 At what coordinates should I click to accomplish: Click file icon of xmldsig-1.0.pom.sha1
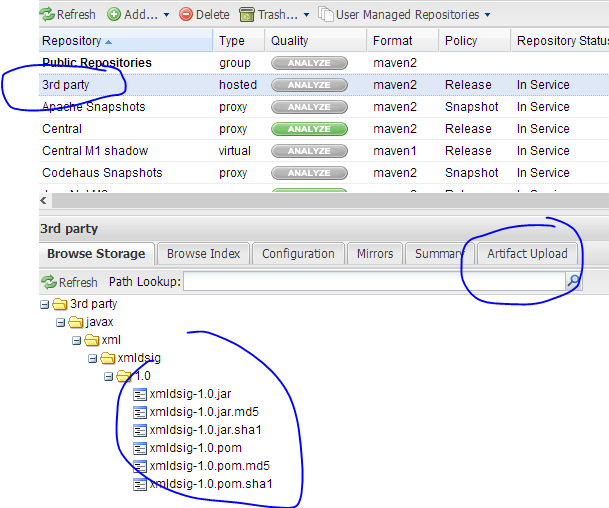[140, 484]
